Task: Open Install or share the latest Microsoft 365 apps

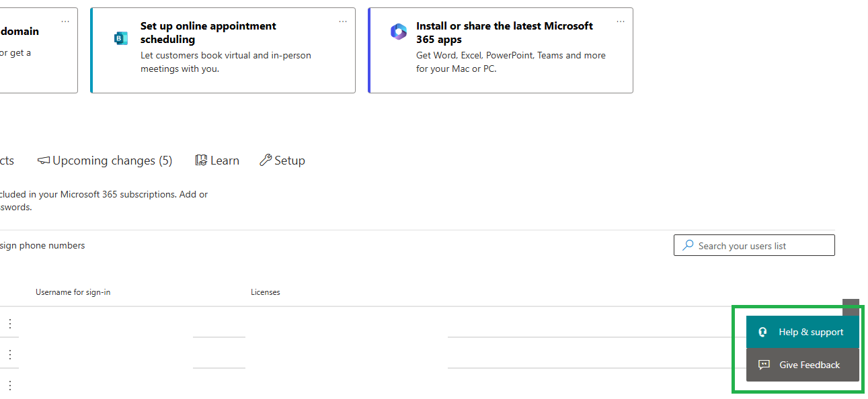Action: (x=500, y=50)
